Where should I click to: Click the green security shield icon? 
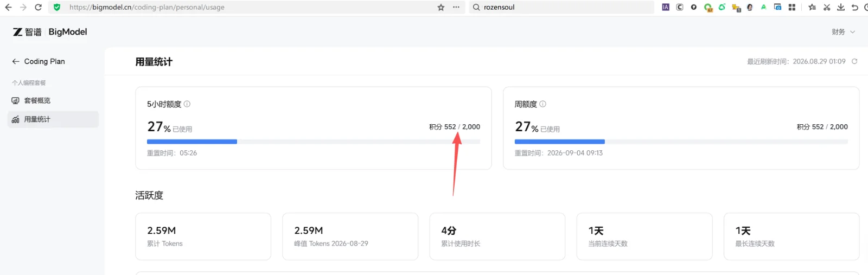click(57, 7)
